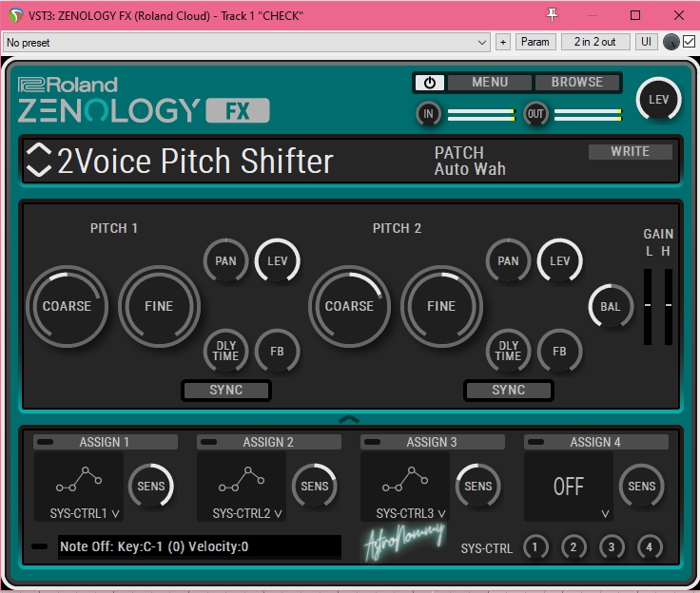The image size is (700, 593).
Task: Click the ASSIGN 3 SENS knob
Action: pos(478,486)
